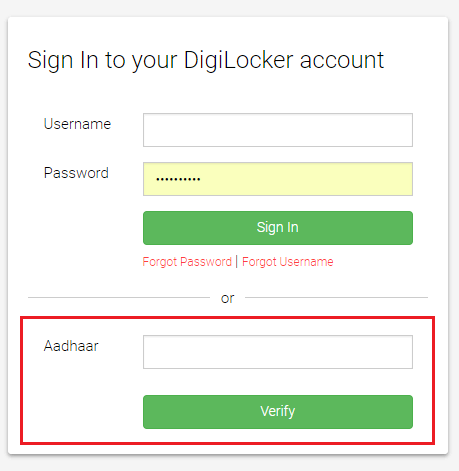Click the Username input field
The image size is (459, 471).
coord(278,130)
